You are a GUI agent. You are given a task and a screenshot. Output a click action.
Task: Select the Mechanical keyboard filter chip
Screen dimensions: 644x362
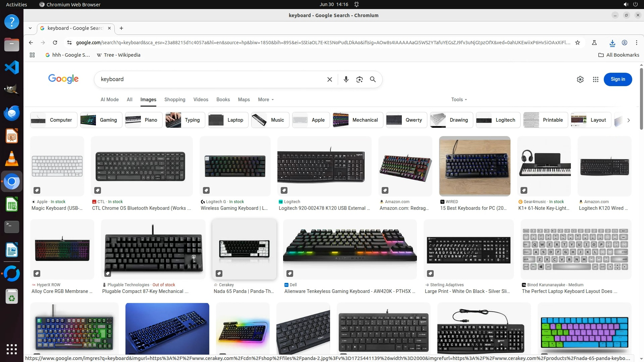[358, 120]
